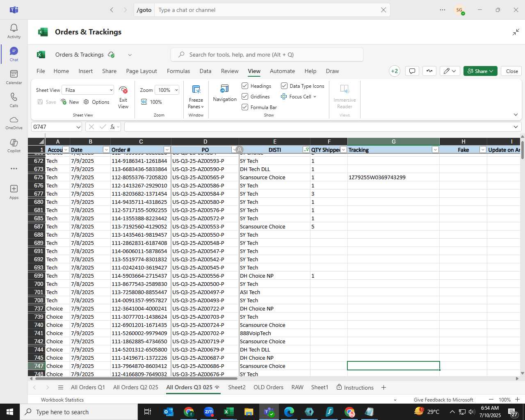Go back with Teams navigation arrow
Viewport: 525px width, 420px height.
click(x=112, y=10)
